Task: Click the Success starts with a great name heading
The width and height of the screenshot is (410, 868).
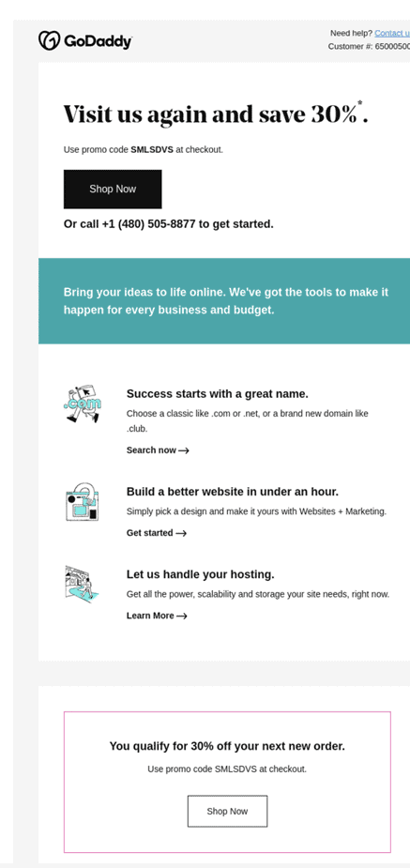Action: [218, 393]
